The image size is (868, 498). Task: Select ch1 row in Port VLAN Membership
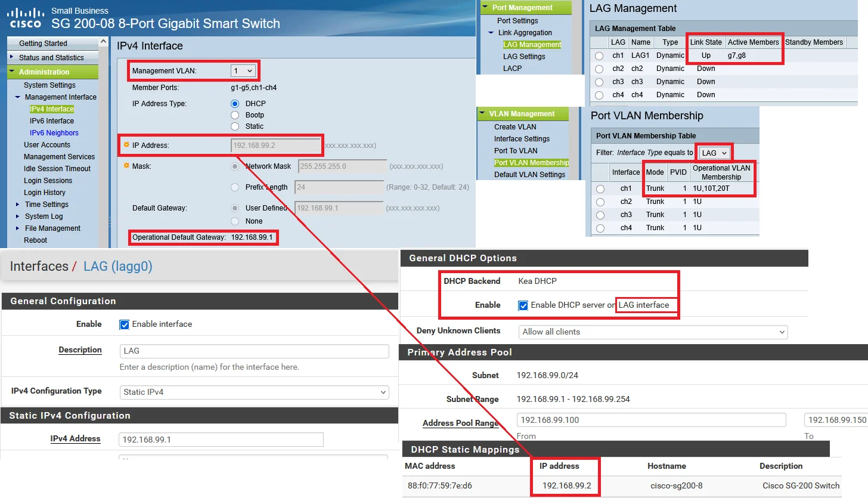tap(600, 188)
